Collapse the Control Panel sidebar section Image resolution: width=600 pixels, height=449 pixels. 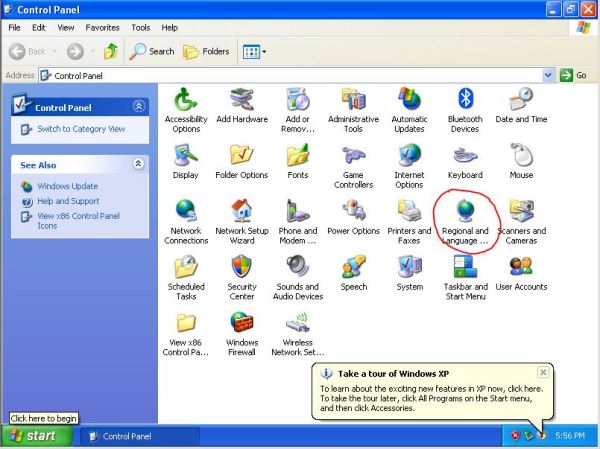click(x=139, y=106)
